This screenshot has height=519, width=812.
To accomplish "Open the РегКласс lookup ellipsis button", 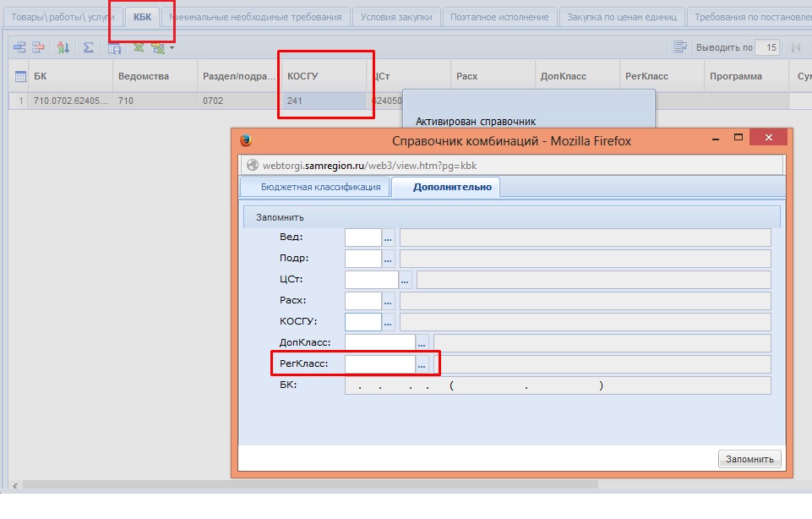I will tap(422, 364).
